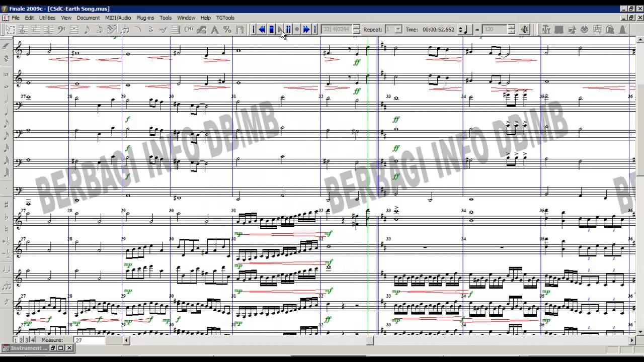This screenshot has height=362, width=644.
Task: Switch to layer 4 button
Action: point(33,340)
